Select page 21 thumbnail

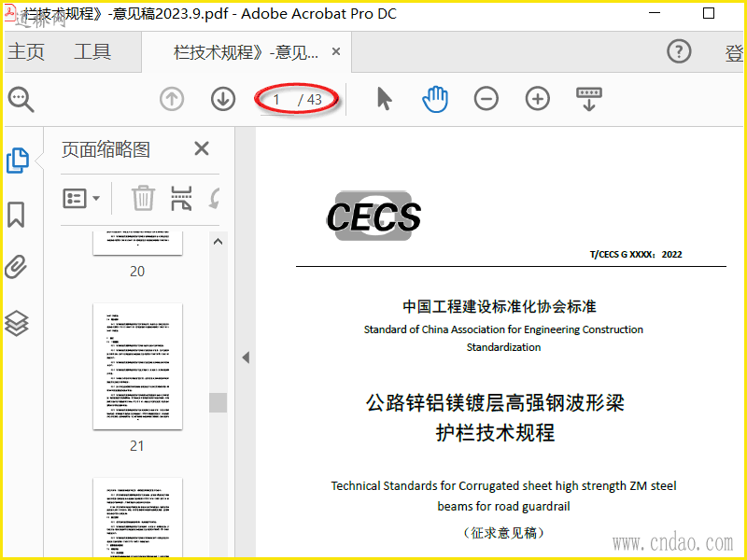click(x=137, y=367)
